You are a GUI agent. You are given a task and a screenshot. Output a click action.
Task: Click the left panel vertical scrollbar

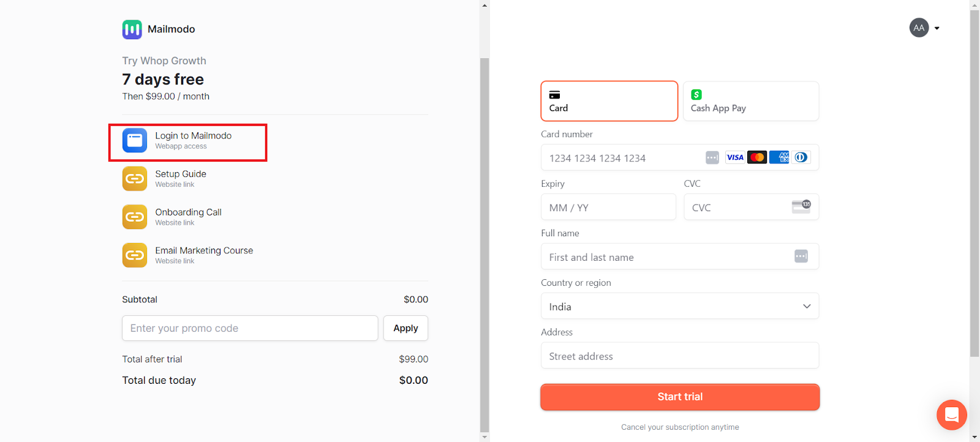(484, 245)
